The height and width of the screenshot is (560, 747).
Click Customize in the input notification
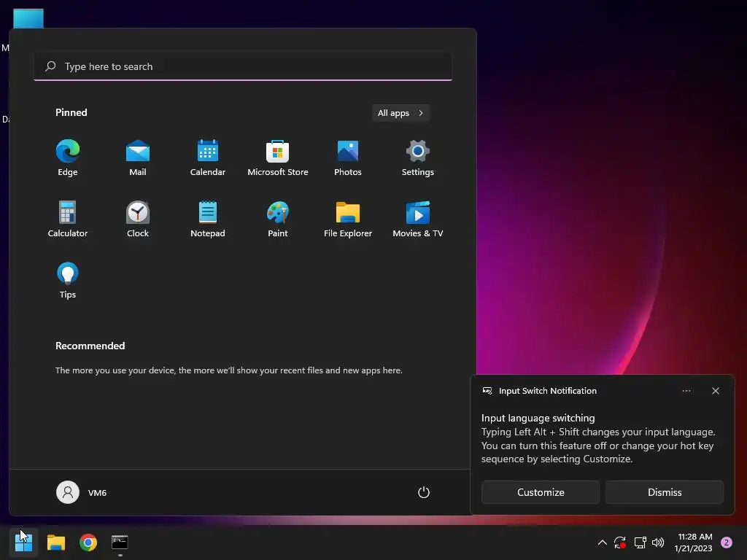[541, 492]
